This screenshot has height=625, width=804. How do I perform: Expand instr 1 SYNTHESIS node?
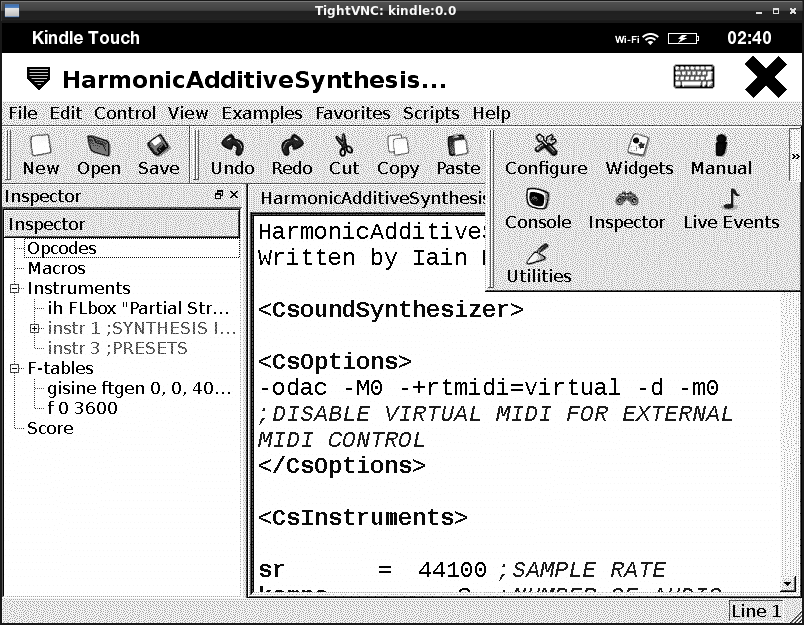click(x=34, y=328)
